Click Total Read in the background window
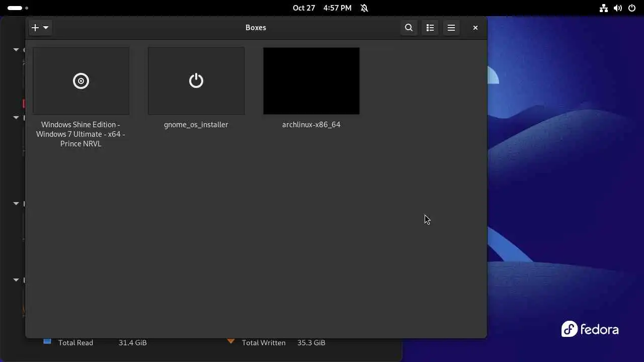 [75, 343]
